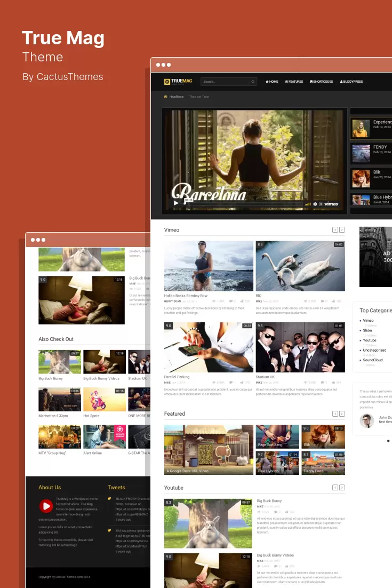The image size is (392, 588).
Task: Click the AD 300 banner image
Action: (x=375, y=257)
